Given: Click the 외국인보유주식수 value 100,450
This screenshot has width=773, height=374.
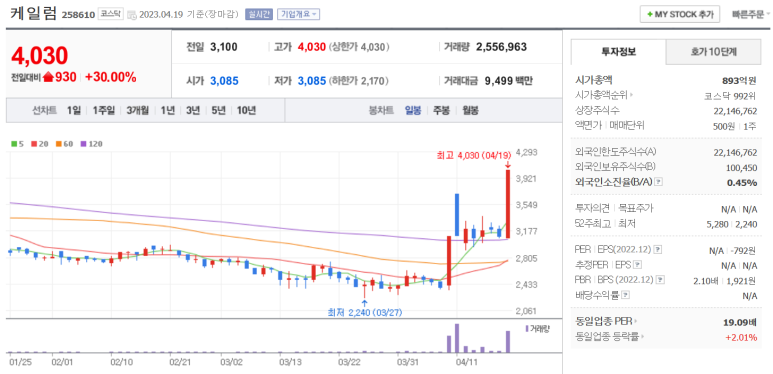Looking at the screenshot, I should point(741,168).
